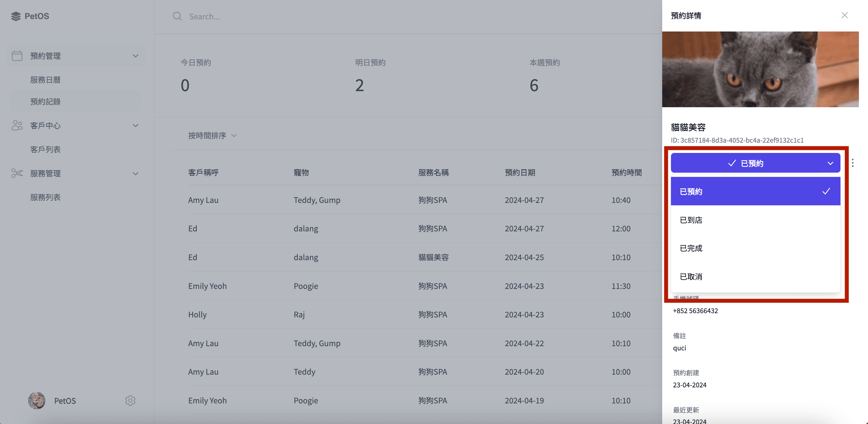Image resolution: width=868 pixels, height=424 pixels.
Task: Click the calendar icon beside 預約管理
Action: pyautogui.click(x=17, y=56)
